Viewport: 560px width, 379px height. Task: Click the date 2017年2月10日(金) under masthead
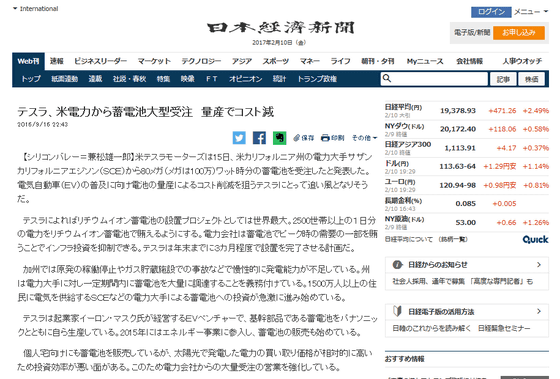(279, 43)
